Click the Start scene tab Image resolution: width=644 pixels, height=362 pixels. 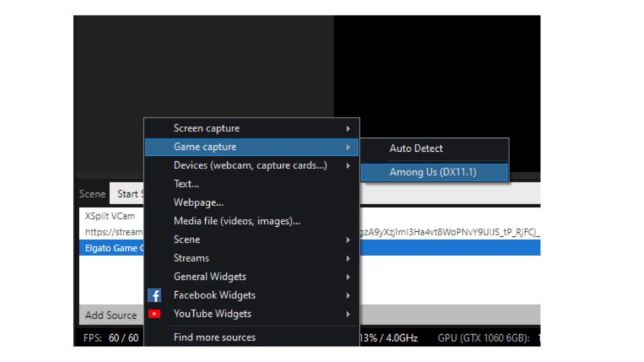tap(127, 194)
